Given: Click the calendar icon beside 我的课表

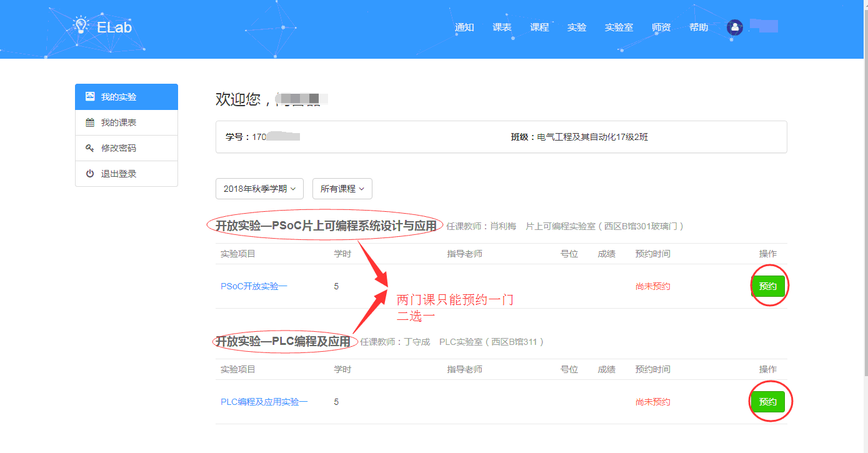Looking at the screenshot, I should click(89, 122).
